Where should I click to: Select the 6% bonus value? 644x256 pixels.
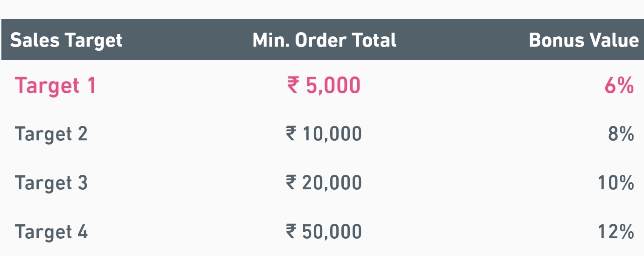click(619, 86)
